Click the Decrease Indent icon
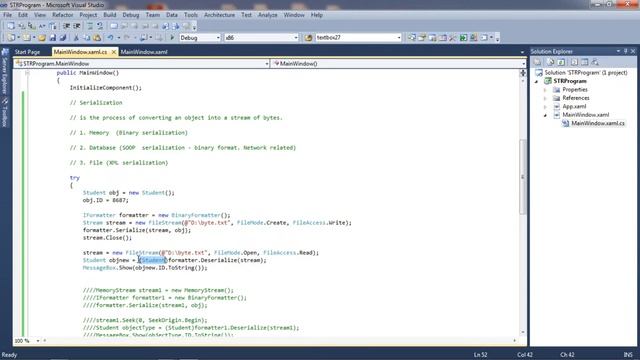This screenshot has height=360, width=640. 66,26
